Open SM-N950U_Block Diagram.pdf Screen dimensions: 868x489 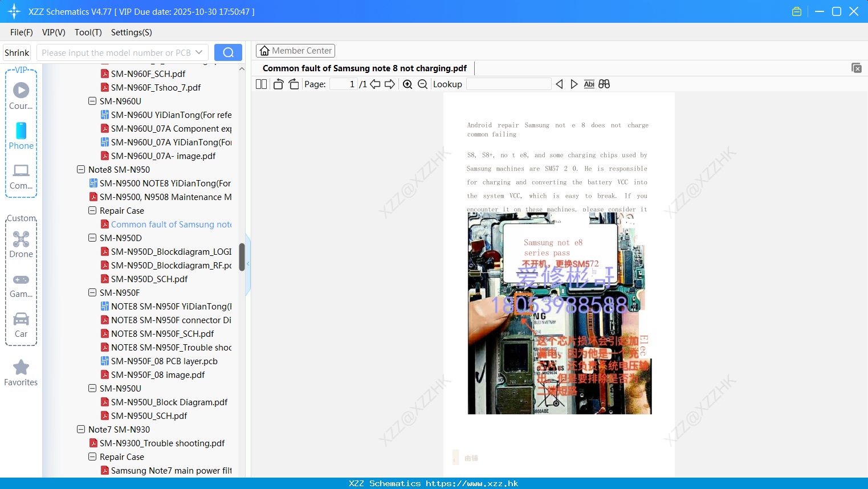(x=169, y=402)
